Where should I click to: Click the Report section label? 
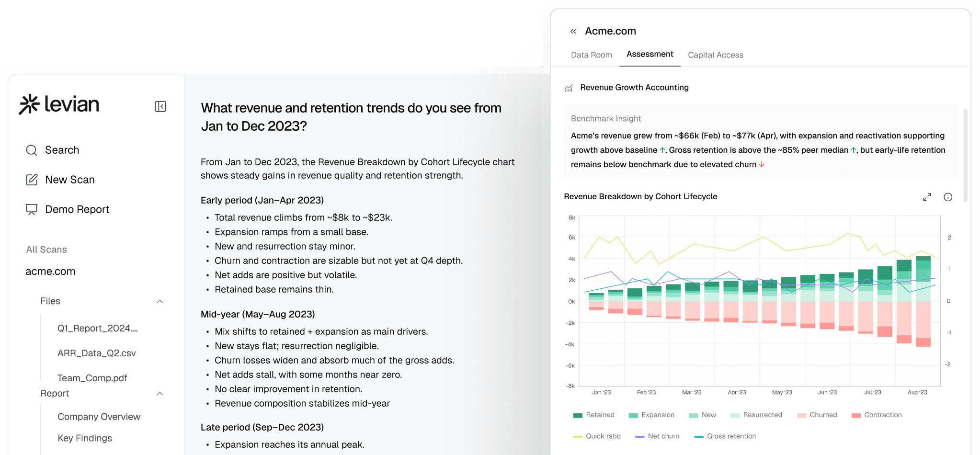[55, 394]
